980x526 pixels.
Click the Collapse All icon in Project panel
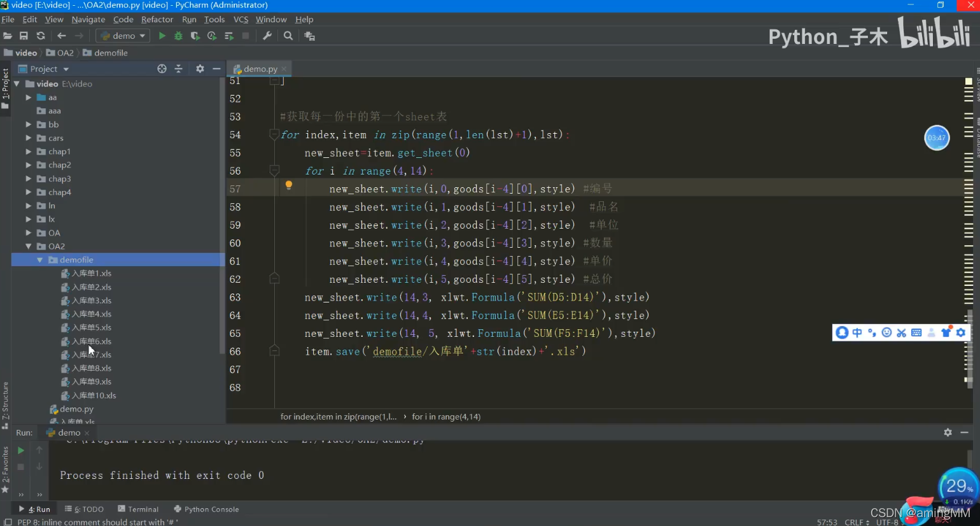point(179,69)
